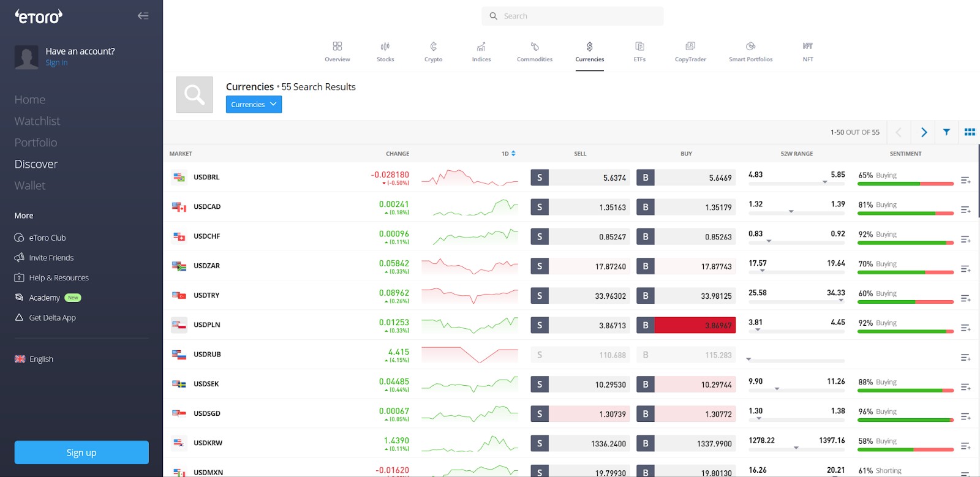Open the filter funnel icon

click(946, 132)
